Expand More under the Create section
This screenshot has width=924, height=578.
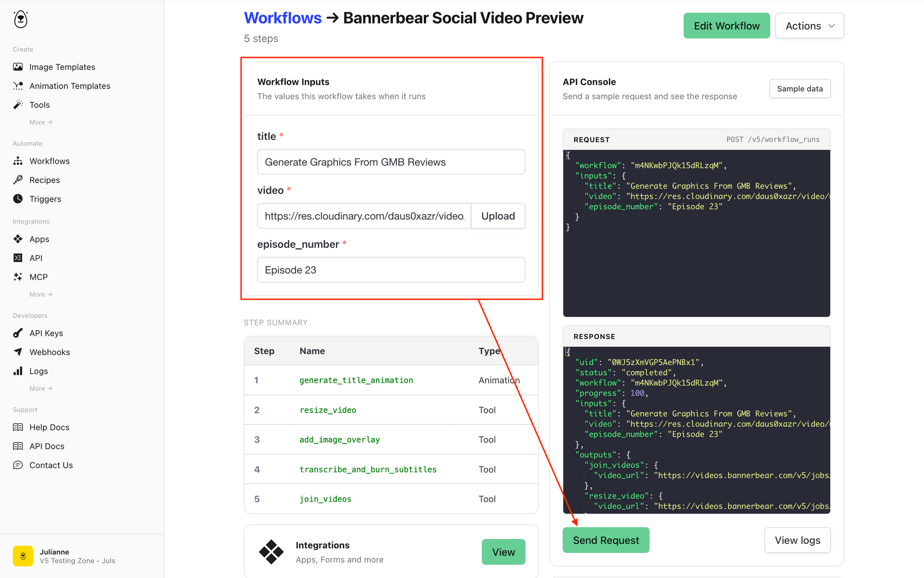coord(41,123)
